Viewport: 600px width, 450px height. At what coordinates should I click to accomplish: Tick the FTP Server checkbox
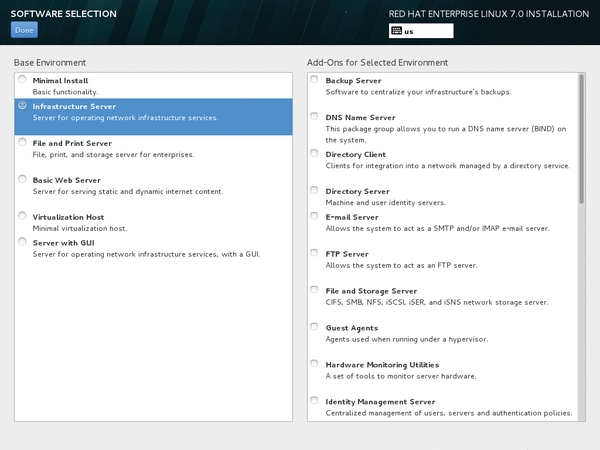pyautogui.click(x=314, y=253)
